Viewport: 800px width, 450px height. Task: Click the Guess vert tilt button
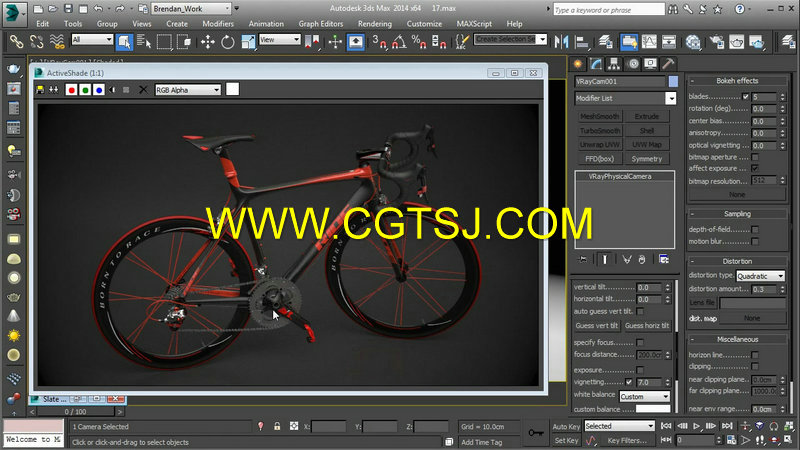[596, 326]
